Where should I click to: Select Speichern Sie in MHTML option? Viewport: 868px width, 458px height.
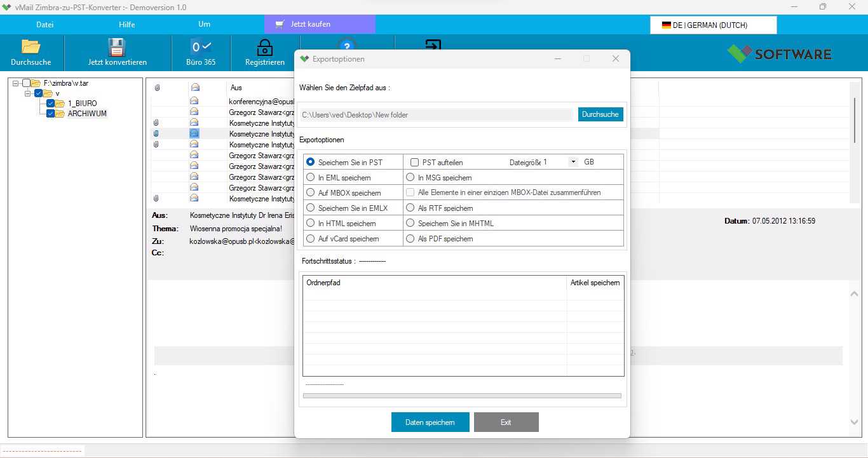410,223
